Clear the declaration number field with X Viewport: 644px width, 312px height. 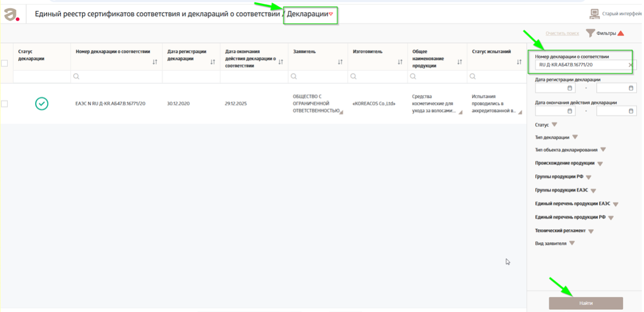tap(630, 65)
